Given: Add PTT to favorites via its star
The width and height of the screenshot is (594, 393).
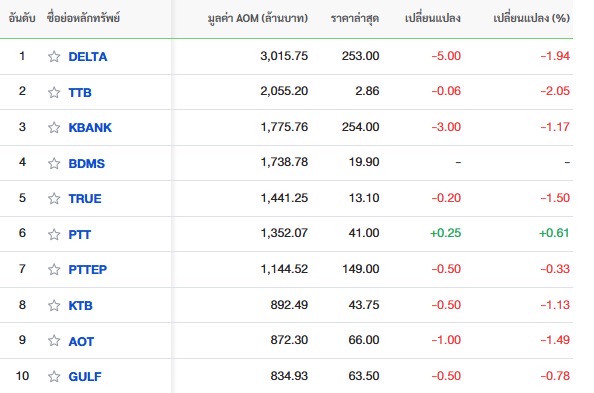Looking at the screenshot, I should (x=54, y=234).
